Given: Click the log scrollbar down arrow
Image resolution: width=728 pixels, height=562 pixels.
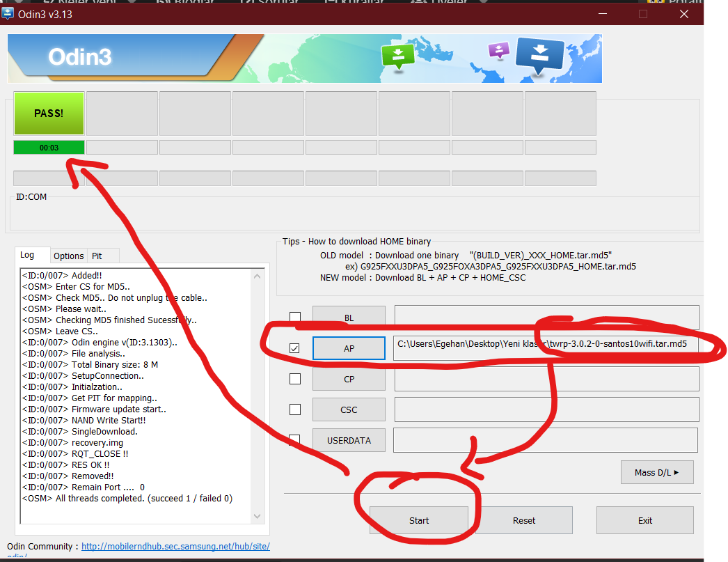Looking at the screenshot, I should click(x=258, y=516).
